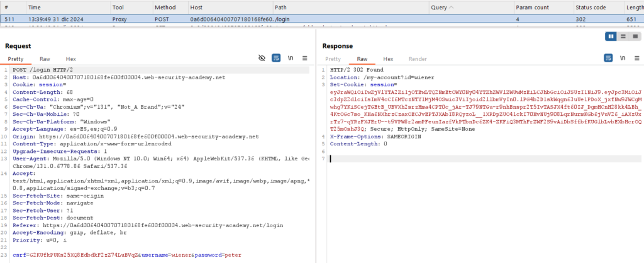Select stacked horizontal layout button
Viewport: 644px width, 263px height.
point(623,36)
